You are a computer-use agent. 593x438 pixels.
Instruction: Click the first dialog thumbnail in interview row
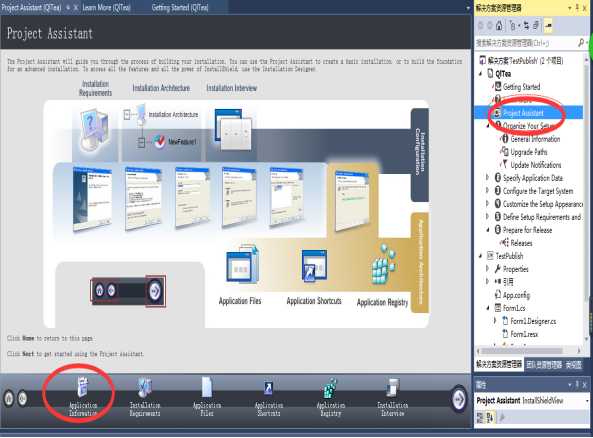[x=93, y=198]
